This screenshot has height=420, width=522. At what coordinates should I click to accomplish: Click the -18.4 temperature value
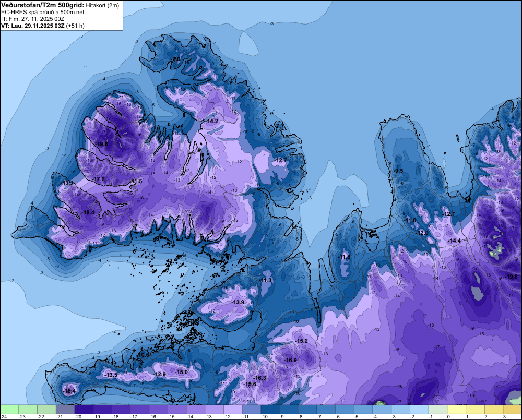pyautogui.click(x=88, y=213)
